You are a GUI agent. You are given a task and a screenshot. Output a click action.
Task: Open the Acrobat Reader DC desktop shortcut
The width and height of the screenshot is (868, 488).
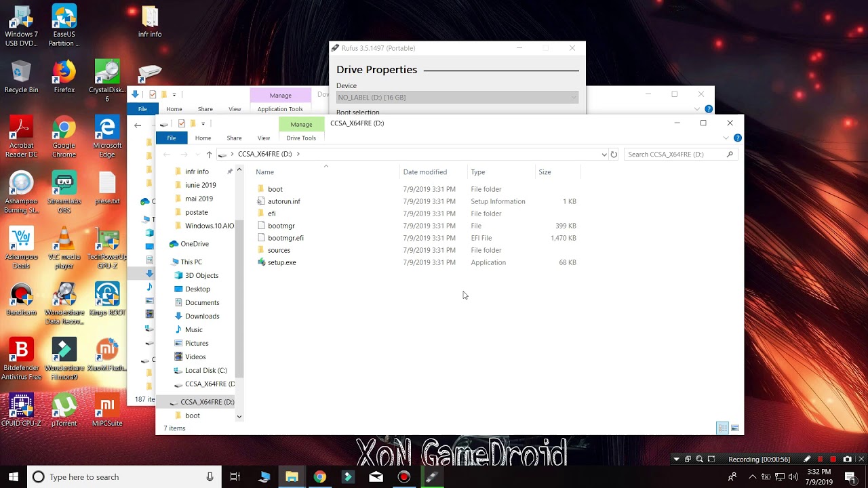coord(21,136)
